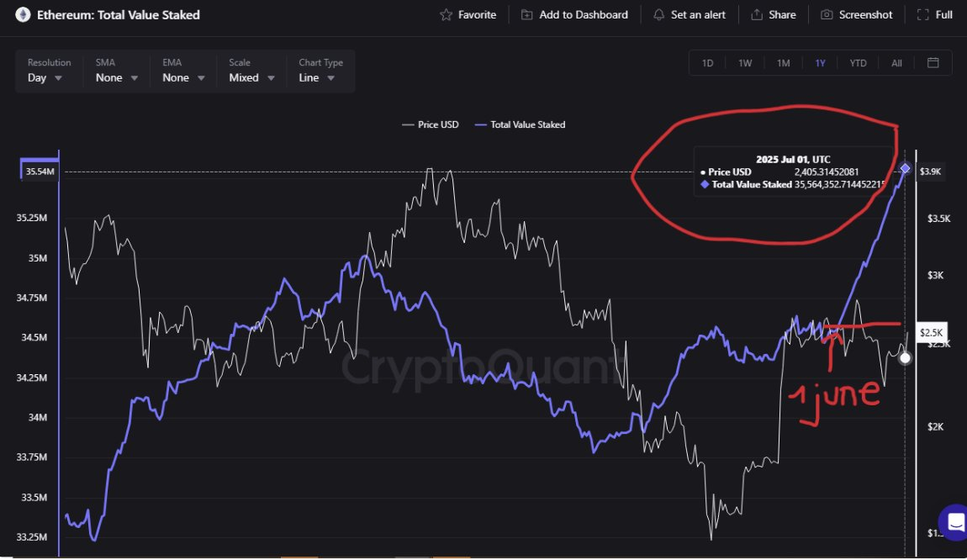Open the Chart Type Line dropdown
Image resolution: width=967 pixels, height=560 pixels.
[x=320, y=71]
